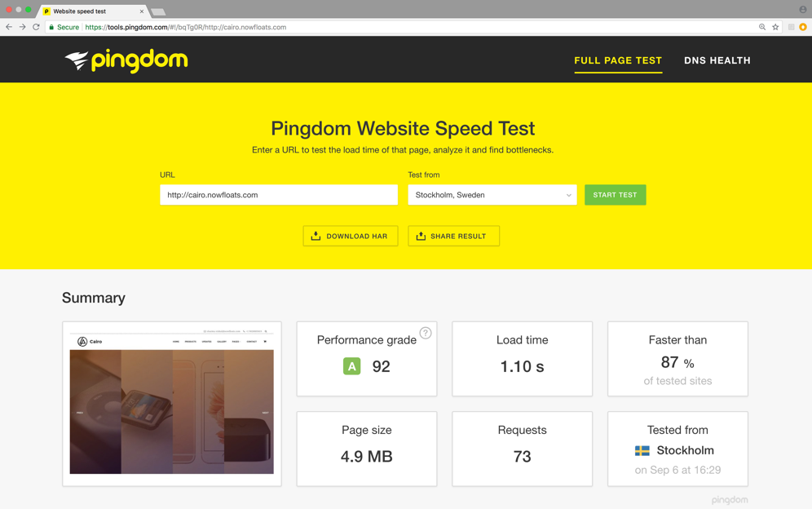Viewport: 812px width, 509px height.
Task: Open the FULL PAGE TEST menu item
Action: (x=618, y=60)
